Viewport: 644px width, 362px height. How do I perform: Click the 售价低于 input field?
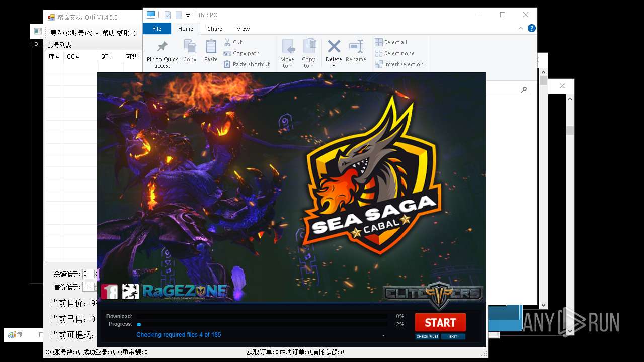click(x=89, y=287)
